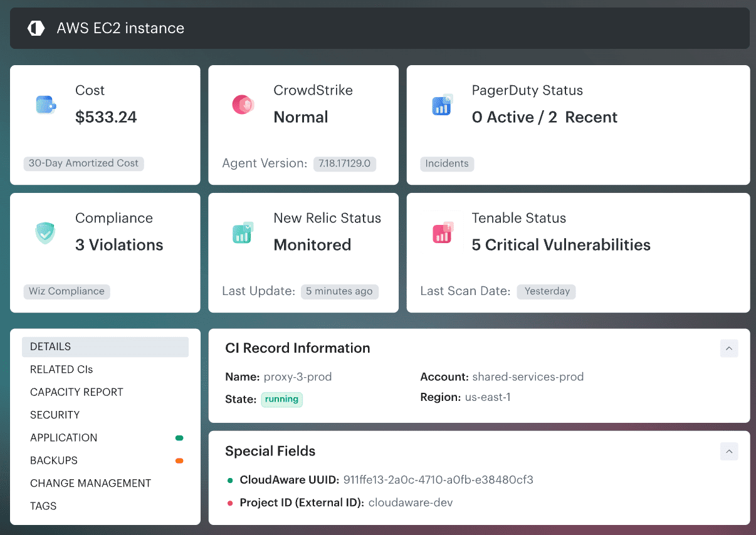Screen dimensions: 756x535
Task: Click the Yesterday scan date badge
Action: (x=547, y=291)
